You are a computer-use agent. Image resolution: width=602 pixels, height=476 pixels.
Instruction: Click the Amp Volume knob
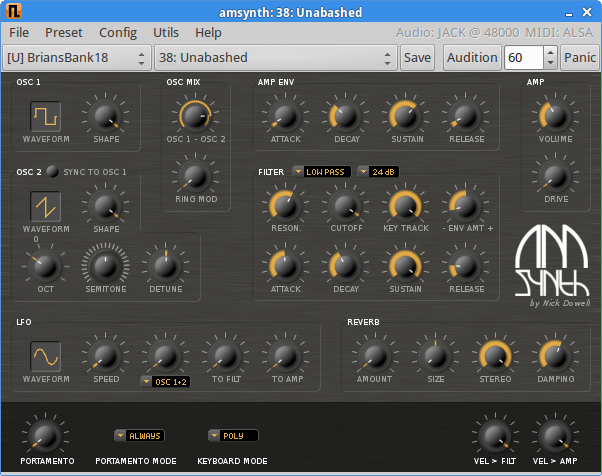(555, 116)
